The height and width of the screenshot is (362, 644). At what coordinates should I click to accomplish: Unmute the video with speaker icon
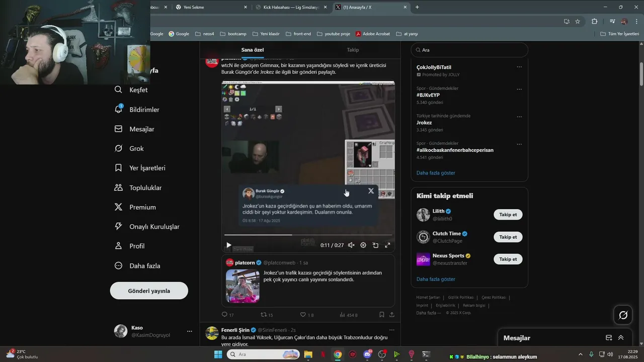[351, 245]
